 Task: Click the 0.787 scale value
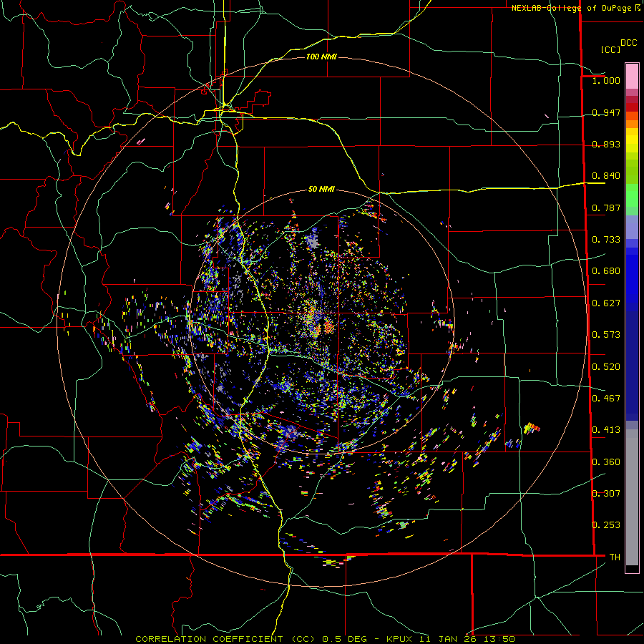coord(606,208)
